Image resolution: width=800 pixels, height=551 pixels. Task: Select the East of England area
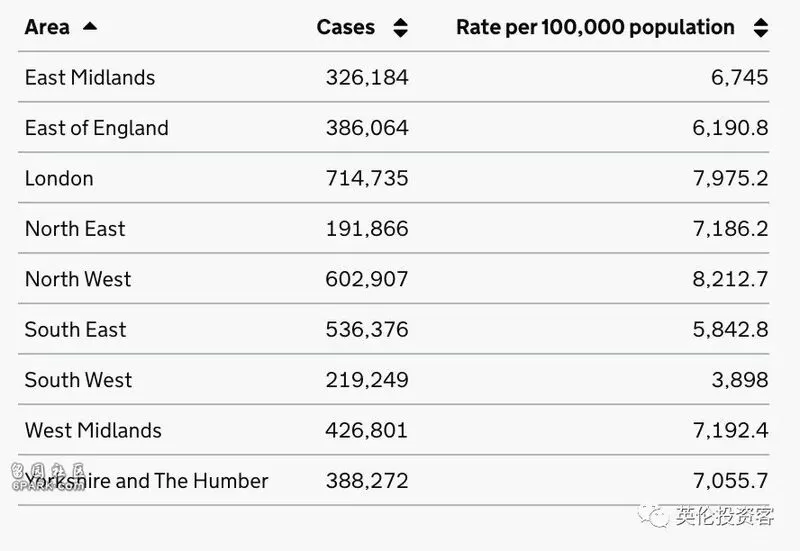(x=96, y=128)
